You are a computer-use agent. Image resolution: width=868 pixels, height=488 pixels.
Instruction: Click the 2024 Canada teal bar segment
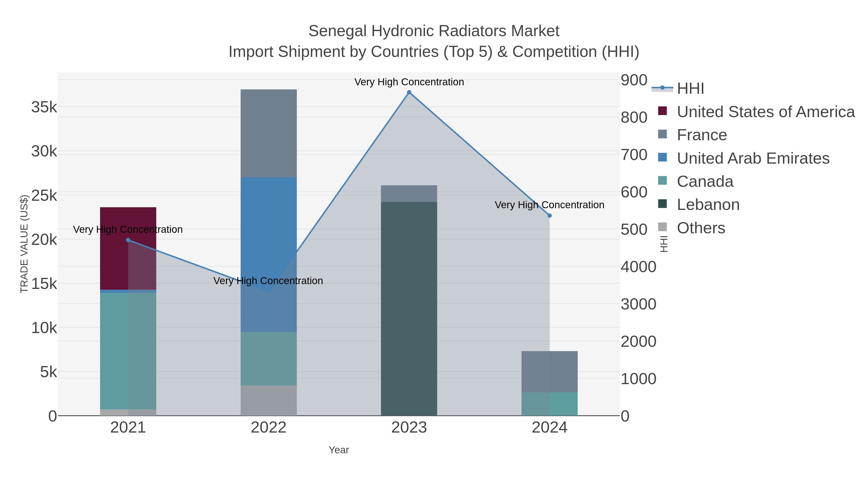(549, 404)
